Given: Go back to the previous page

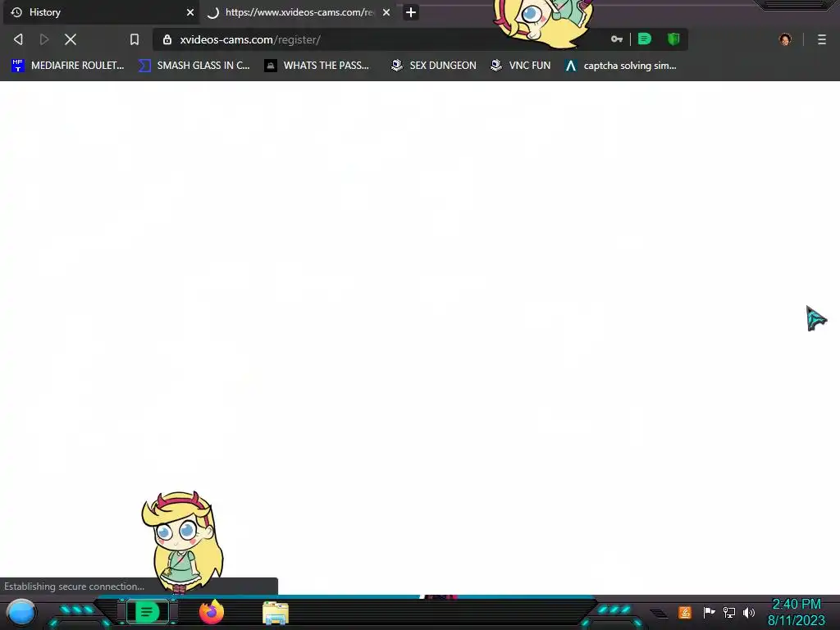Looking at the screenshot, I should (x=18, y=39).
